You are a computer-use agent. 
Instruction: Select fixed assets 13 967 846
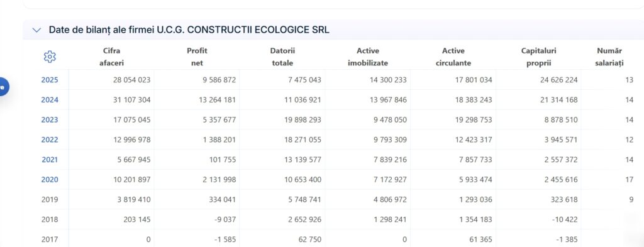388,100
